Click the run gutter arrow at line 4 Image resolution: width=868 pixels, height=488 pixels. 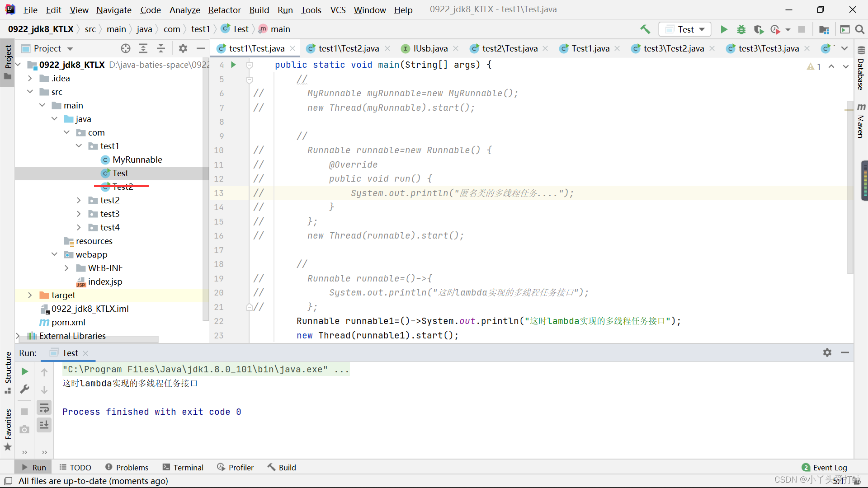233,65
